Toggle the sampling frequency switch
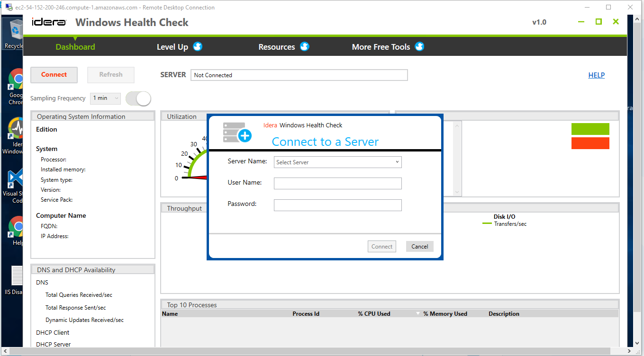The image size is (644, 356). click(x=138, y=98)
